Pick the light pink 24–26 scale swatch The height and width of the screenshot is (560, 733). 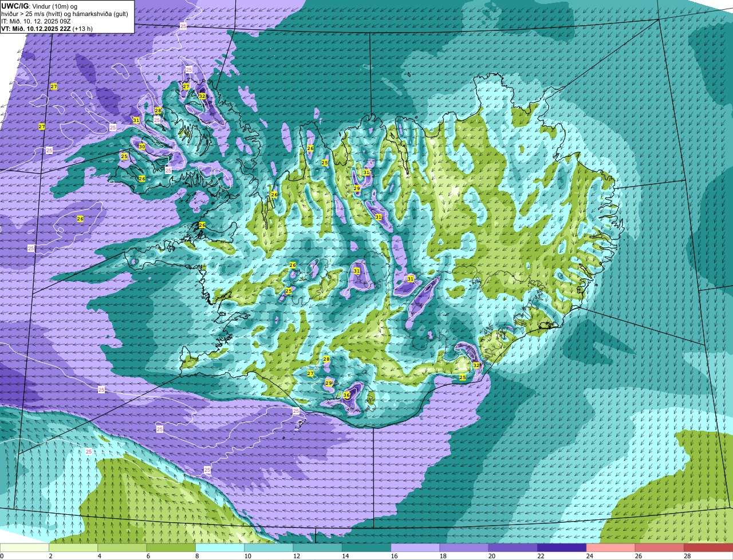[x=610, y=548]
